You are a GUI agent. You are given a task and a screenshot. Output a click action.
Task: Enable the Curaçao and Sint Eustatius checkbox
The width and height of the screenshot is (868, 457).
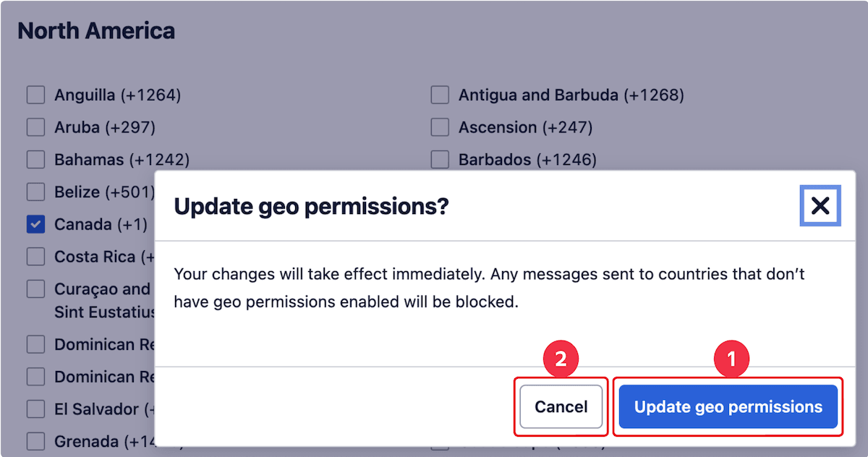35,289
